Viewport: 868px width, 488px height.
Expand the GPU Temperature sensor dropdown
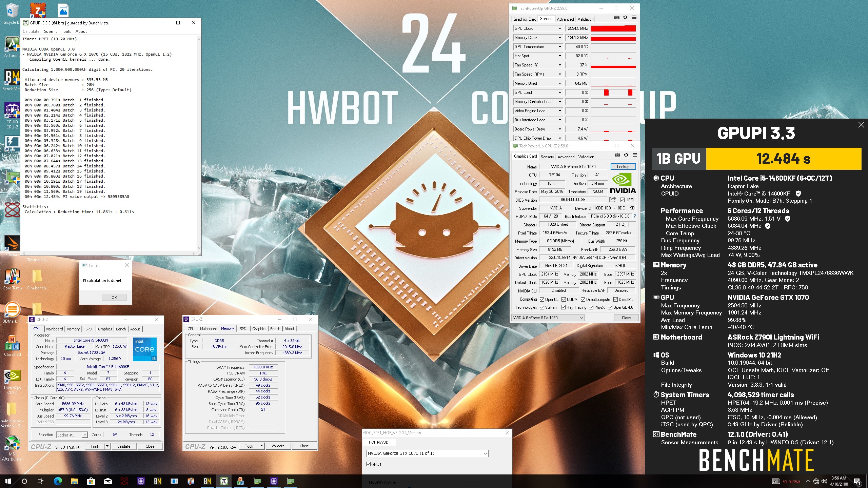560,47
